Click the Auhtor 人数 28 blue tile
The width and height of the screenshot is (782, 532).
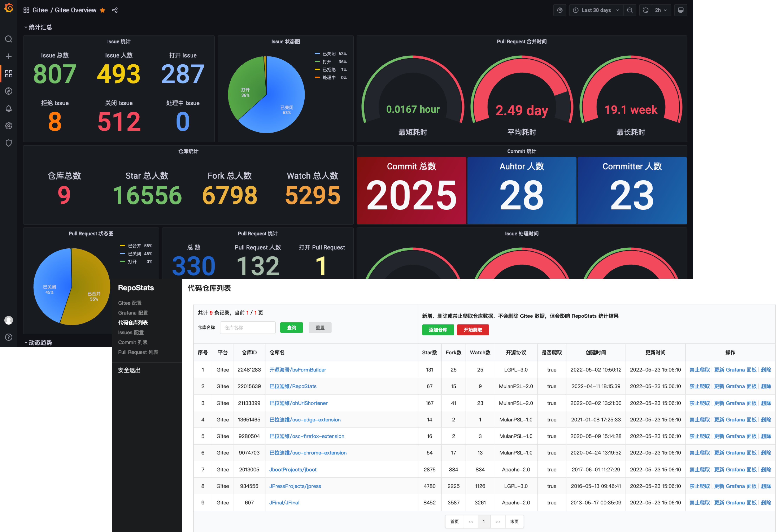point(522,190)
